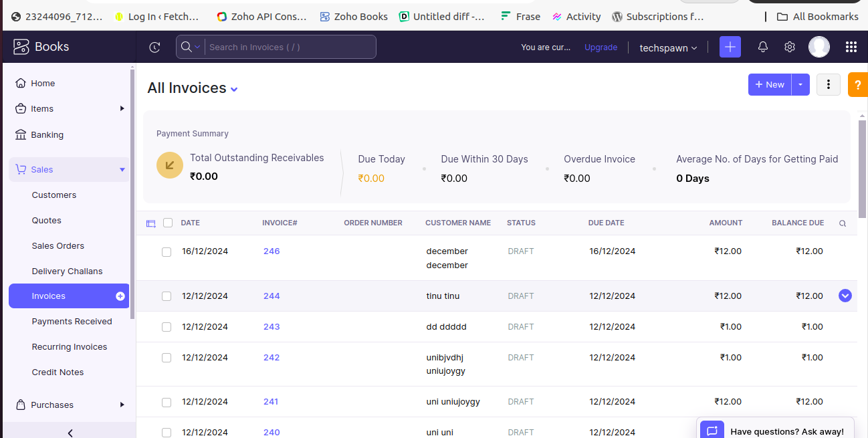Open invoice number 244 link
868x438 pixels.
[272, 296]
